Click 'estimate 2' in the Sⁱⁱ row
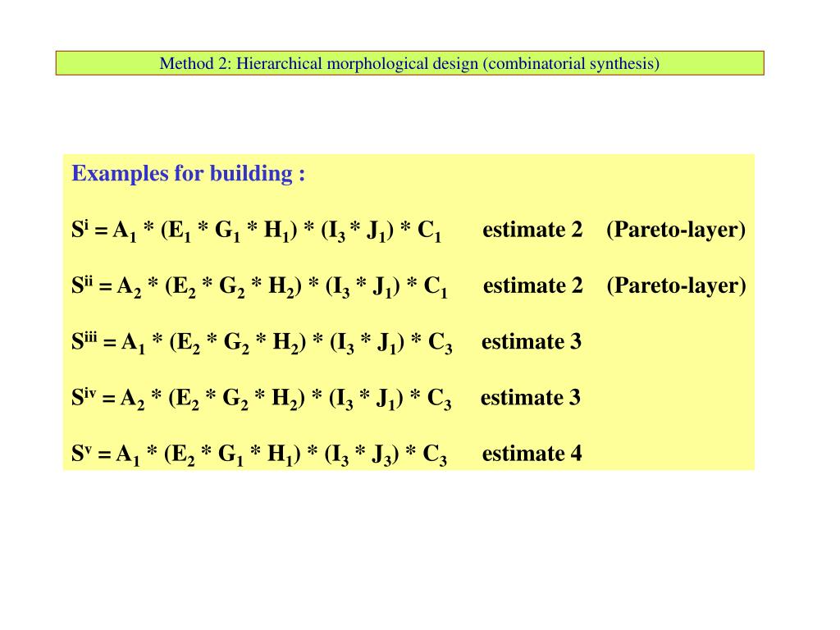Screen dimensions: 840x630 533,285
